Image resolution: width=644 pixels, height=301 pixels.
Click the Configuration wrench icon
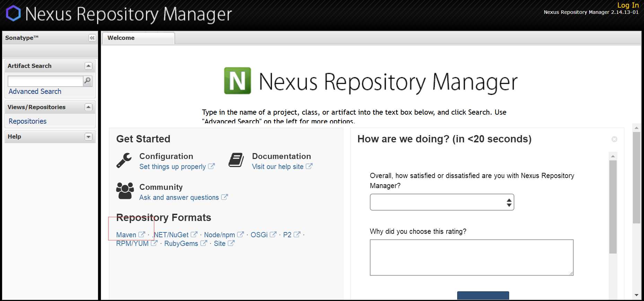click(124, 160)
